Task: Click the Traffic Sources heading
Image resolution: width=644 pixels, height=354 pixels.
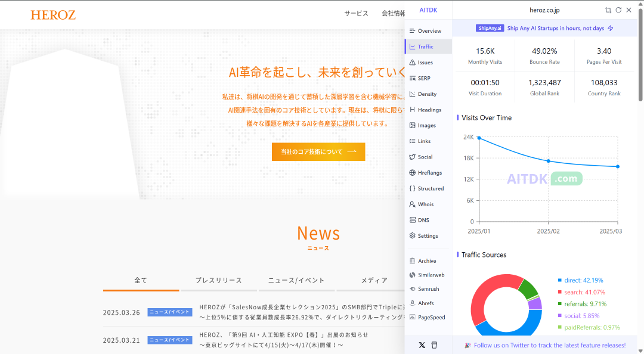Action: pyautogui.click(x=484, y=254)
